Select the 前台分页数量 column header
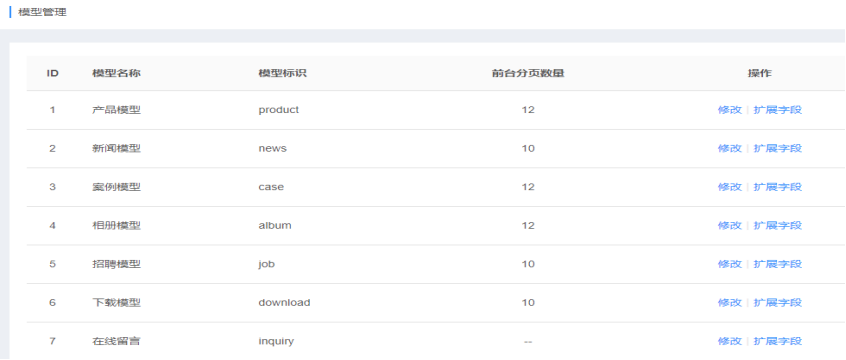Viewport: 846px width, 360px height. [x=528, y=73]
